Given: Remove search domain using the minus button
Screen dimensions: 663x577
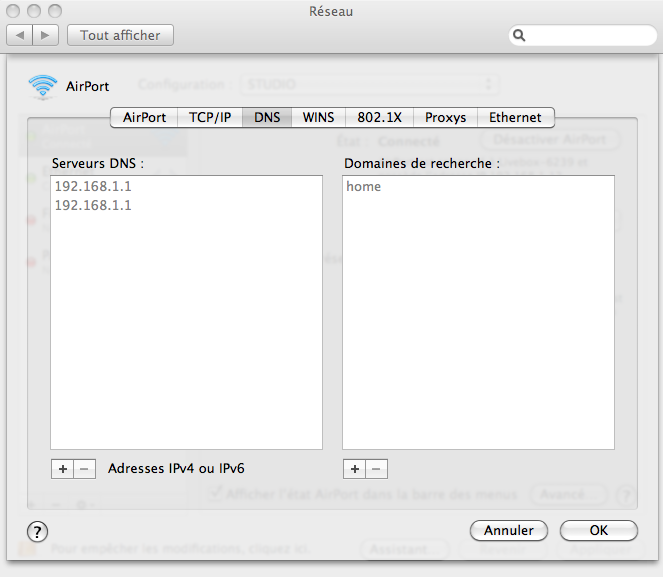Looking at the screenshot, I should click(x=376, y=468).
